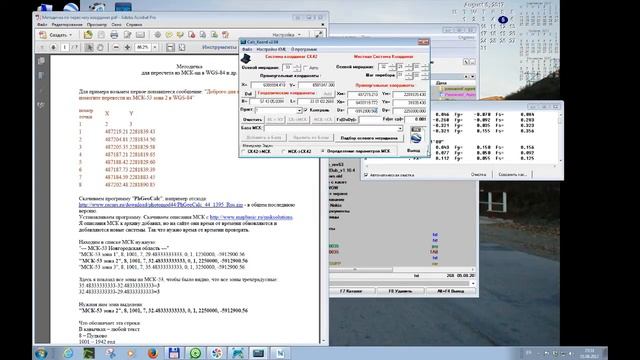Image resolution: width=640 pixels, height=360 pixels.
Task: Click the Выход button in Calc_Koord
Action: click(413, 151)
